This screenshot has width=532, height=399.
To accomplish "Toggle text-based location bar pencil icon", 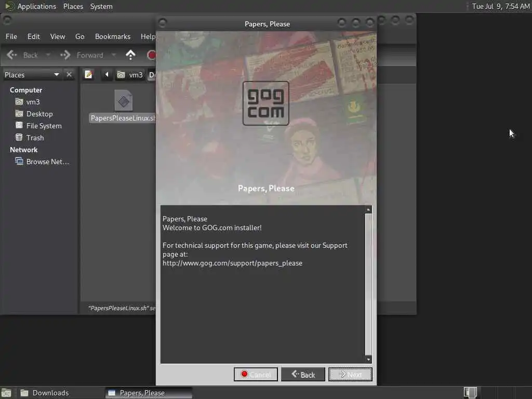I will tap(88, 75).
